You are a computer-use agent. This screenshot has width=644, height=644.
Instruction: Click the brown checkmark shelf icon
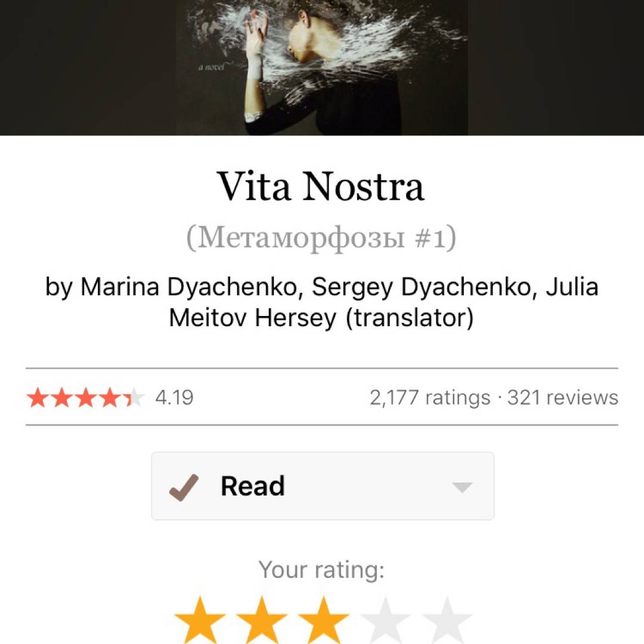coord(184,487)
